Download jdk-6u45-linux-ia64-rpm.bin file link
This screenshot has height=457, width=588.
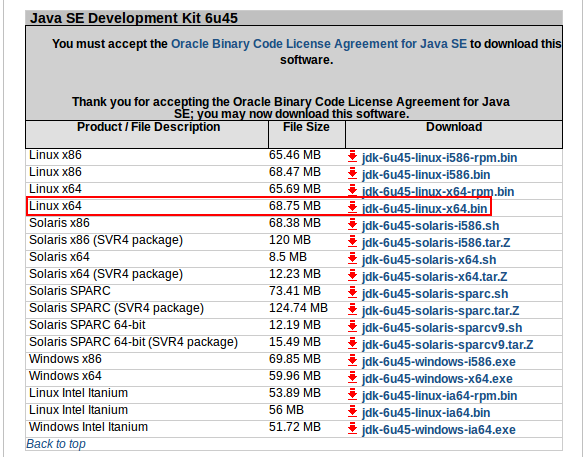tap(440, 396)
